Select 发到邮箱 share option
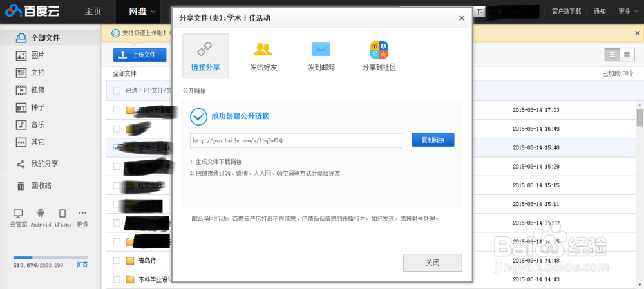Screen dimensions: 644x289 pyautogui.click(x=321, y=56)
